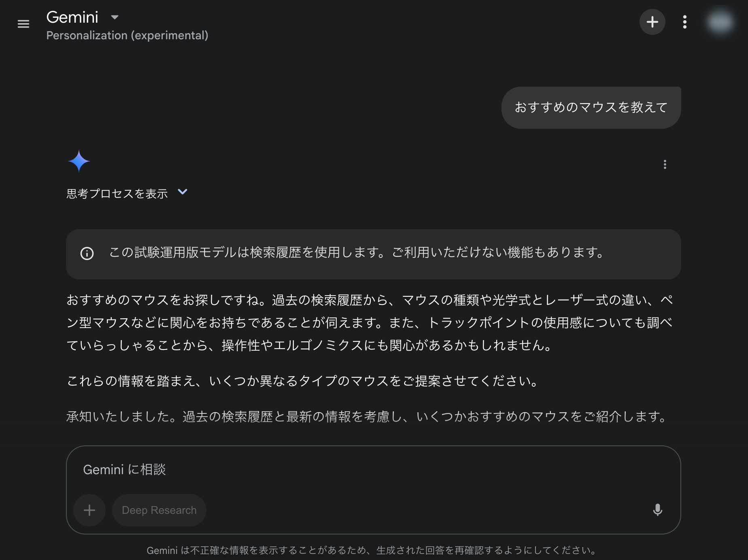
Task: Open the navigation menu with the hamburger icon
Action: coord(23,24)
